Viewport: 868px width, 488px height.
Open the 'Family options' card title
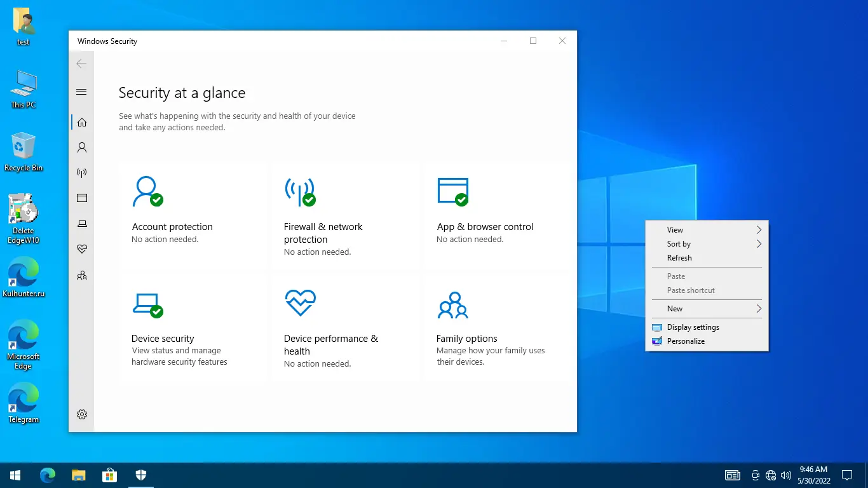pos(467,339)
